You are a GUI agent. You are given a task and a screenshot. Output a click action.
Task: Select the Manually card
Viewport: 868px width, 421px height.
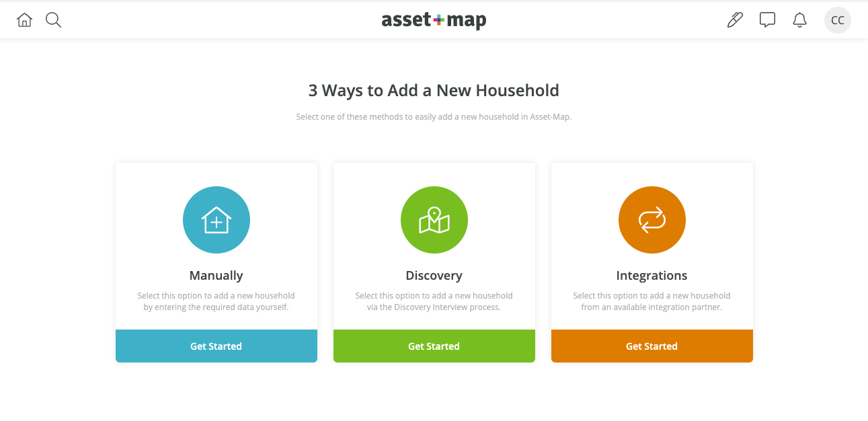(216, 262)
